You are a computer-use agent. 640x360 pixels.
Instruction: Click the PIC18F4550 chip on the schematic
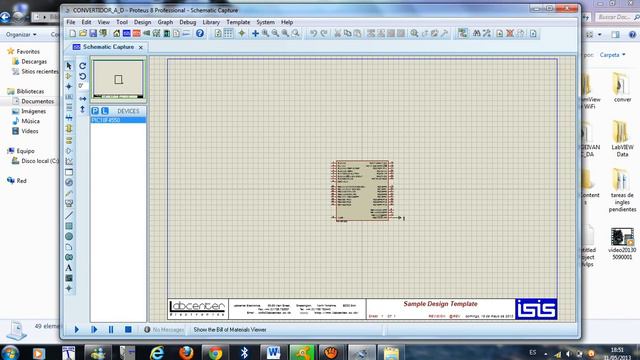[x=362, y=191]
